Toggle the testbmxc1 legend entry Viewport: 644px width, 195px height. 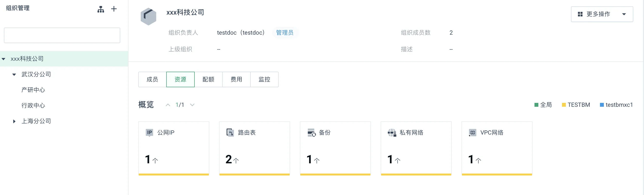[616, 105]
